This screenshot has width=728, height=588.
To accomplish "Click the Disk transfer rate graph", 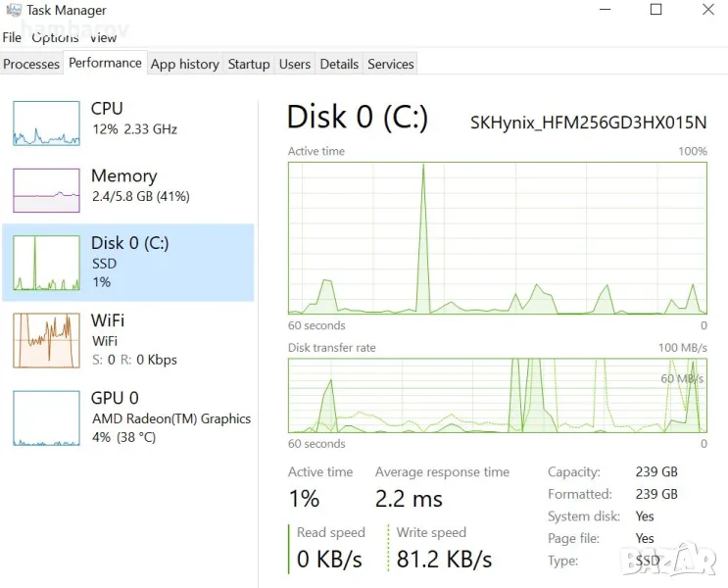I will pyautogui.click(x=497, y=394).
